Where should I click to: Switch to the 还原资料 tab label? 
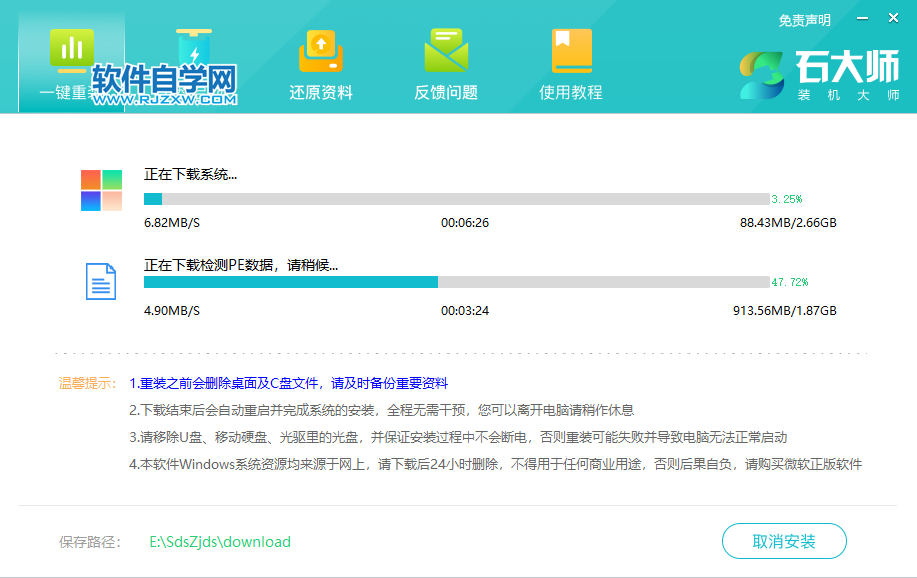click(320, 92)
